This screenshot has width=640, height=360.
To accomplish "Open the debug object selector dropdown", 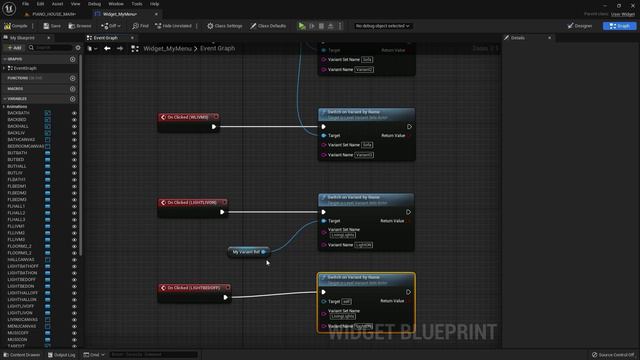I will (382, 26).
